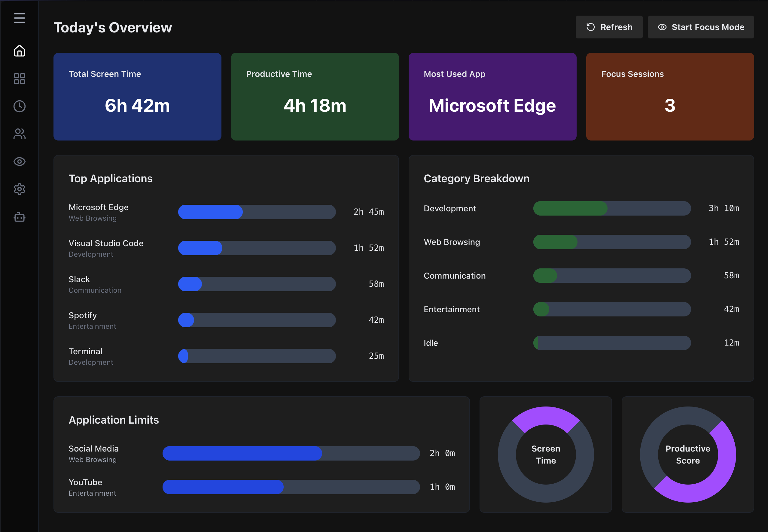
Task: Click the Refresh button
Action: (609, 27)
